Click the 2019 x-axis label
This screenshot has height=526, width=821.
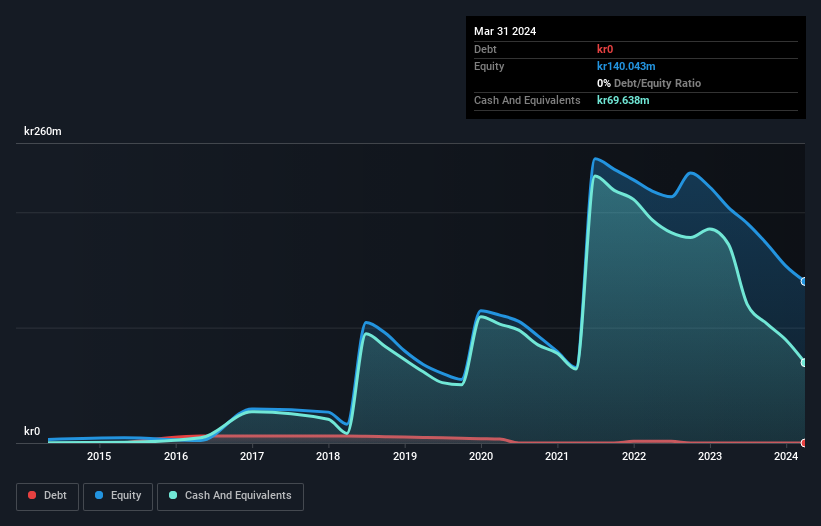click(405, 456)
